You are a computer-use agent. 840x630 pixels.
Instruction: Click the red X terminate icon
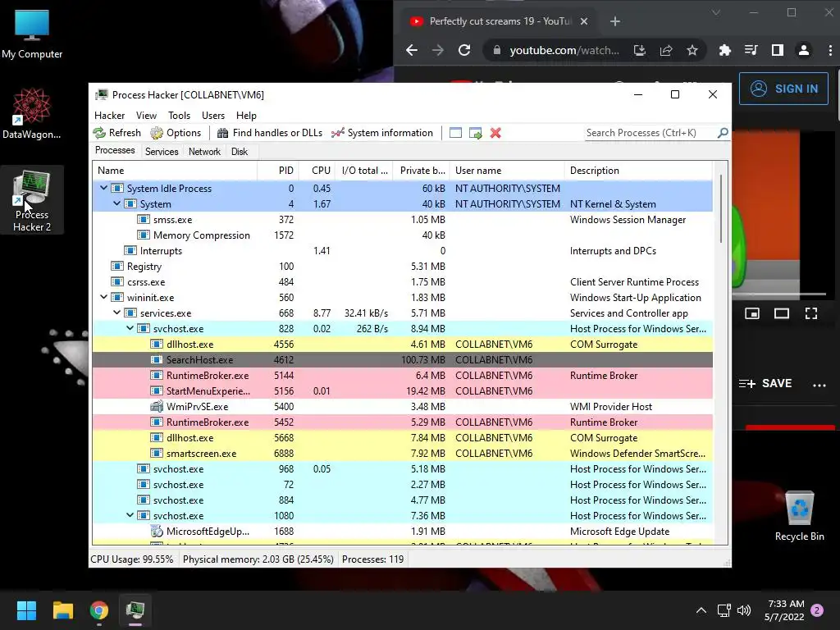(495, 133)
